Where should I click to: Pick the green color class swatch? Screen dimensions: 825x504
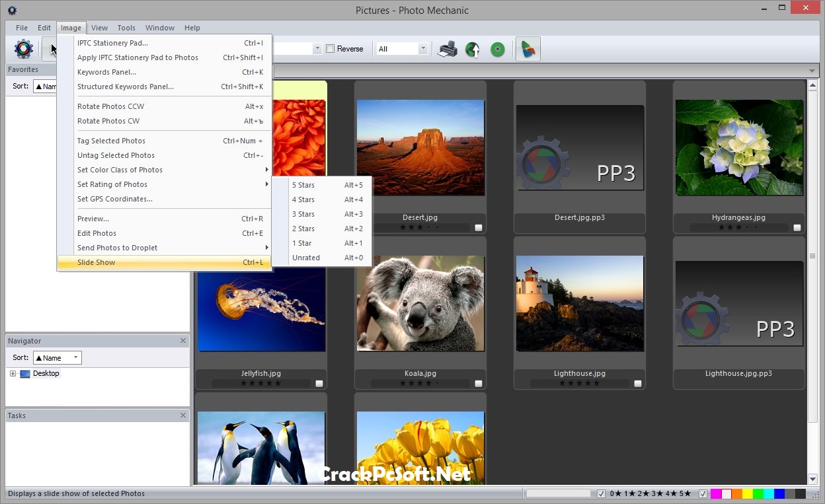click(x=758, y=493)
